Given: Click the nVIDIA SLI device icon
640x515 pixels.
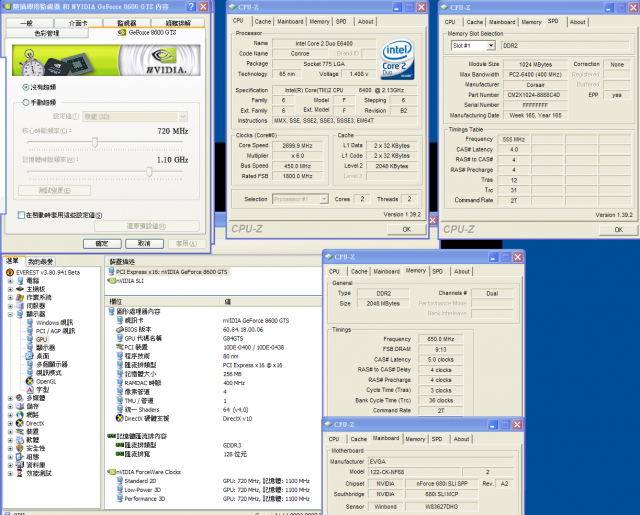Looking at the screenshot, I should tap(111, 281).
